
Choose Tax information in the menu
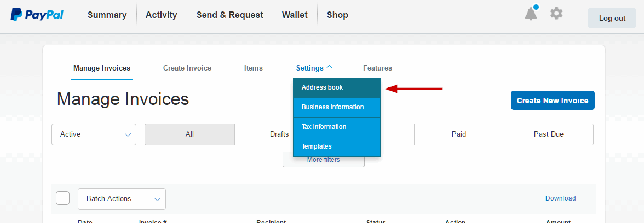[x=337, y=127]
